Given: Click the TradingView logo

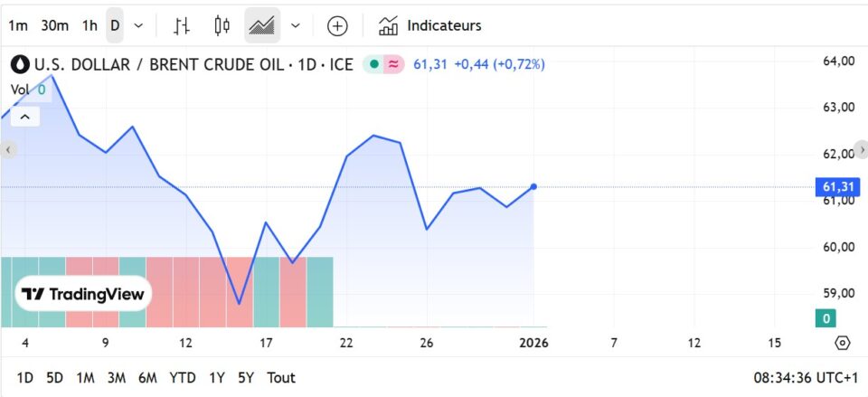Looking at the screenshot, I should tap(83, 294).
